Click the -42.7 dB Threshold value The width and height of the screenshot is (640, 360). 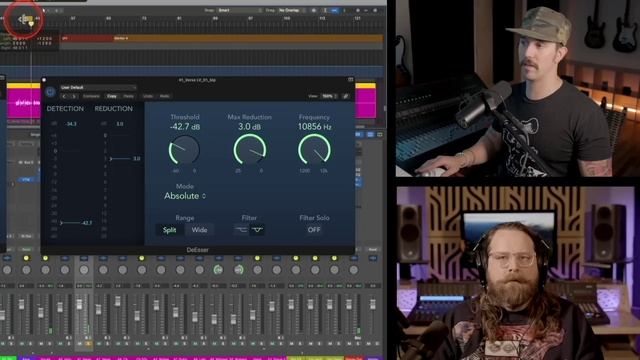[x=185, y=127]
